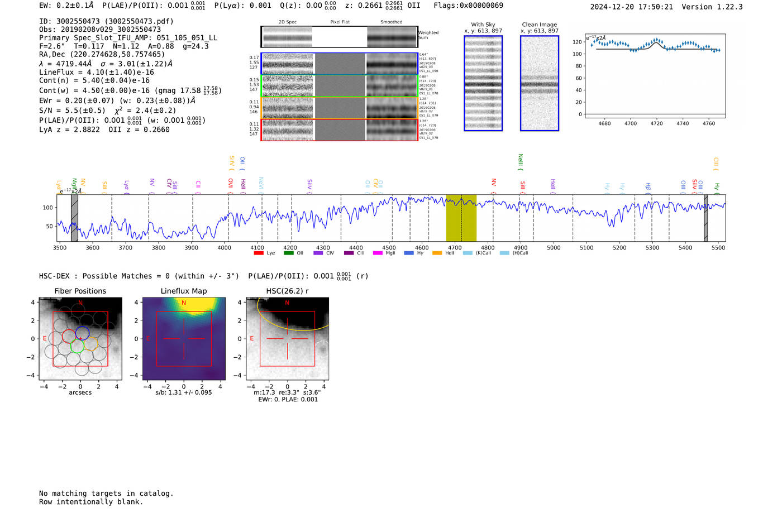
Task: Open the Clean Image cutout
Action: coord(540,83)
